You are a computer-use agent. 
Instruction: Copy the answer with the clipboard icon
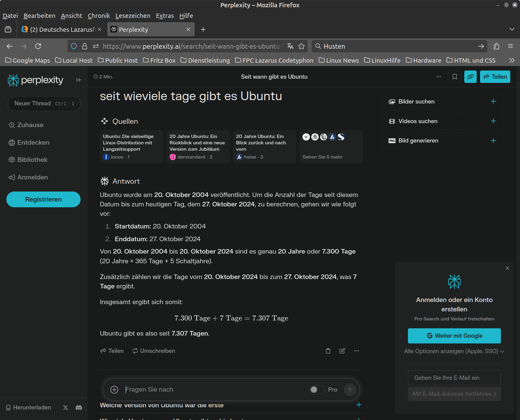point(328,351)
